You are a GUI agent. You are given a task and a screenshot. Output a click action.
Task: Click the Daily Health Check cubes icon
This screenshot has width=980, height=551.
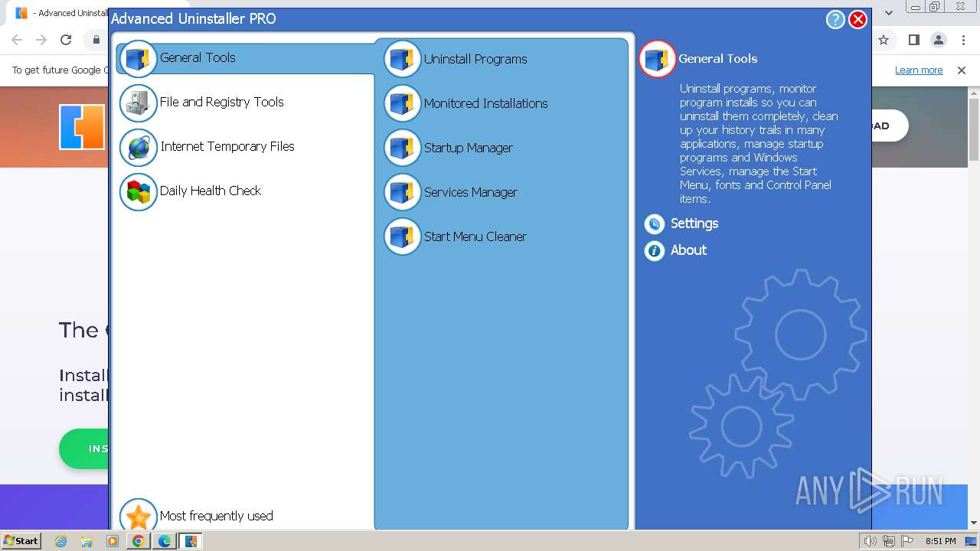click(139, 192)
